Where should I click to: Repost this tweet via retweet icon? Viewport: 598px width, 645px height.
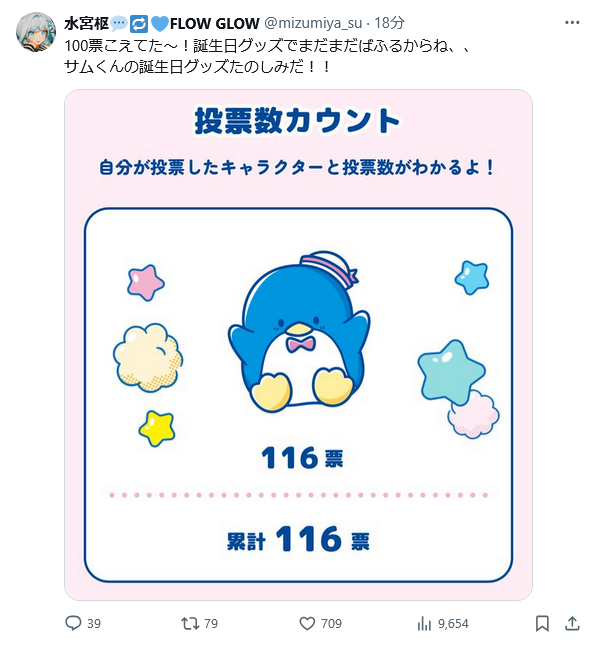190,623
